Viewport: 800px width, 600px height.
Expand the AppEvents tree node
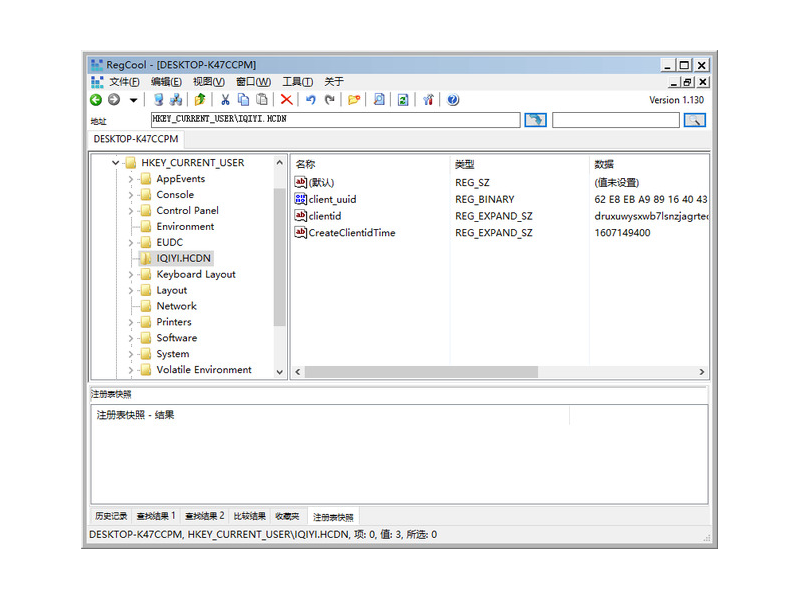(x=131, y=179)
